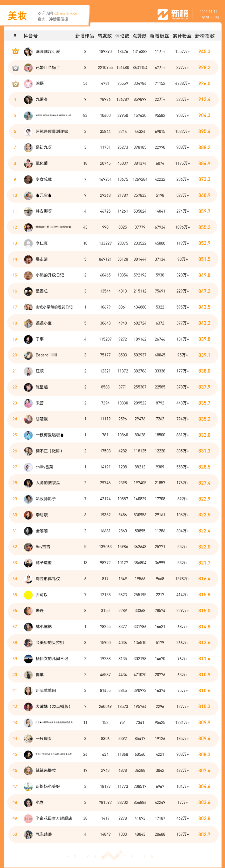Click the 美妆 category title
This screenshot has width=225, height=868.
click(x=17, y=16)
